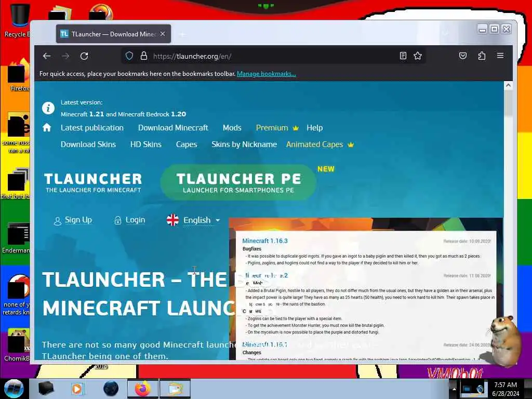Select the Firefox desktop shortcut

(x=19, y=75)
